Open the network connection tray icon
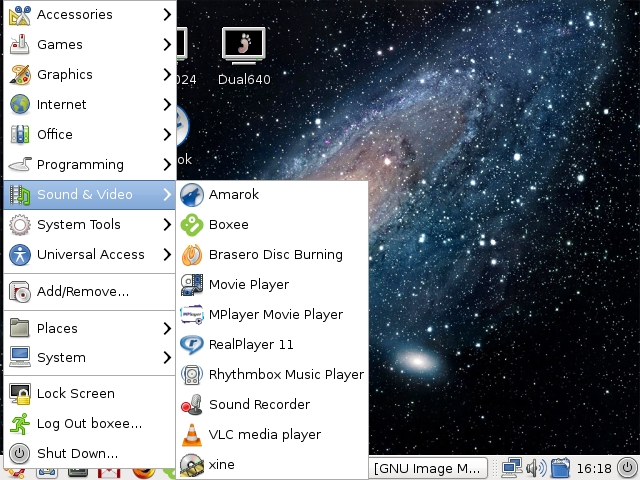640x480 pixels. (511, 468)
